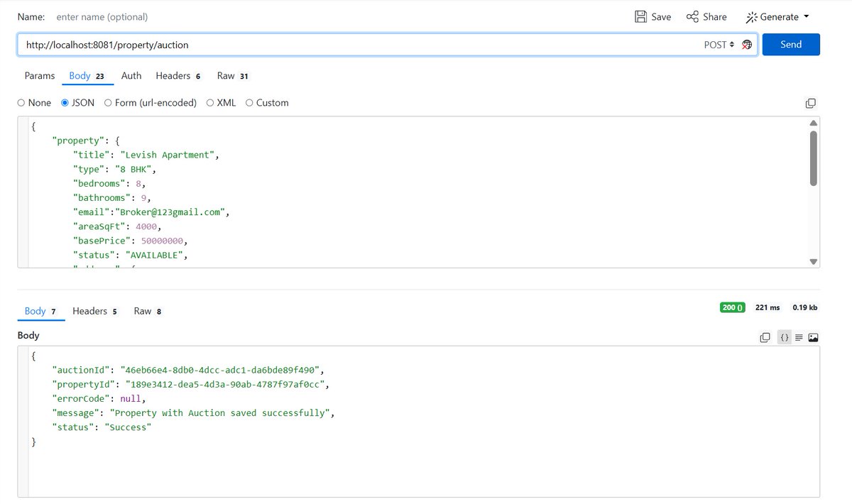
Task: Select the formatted JSON braces view
Action: pyautogui.click(x=784, y=337)
